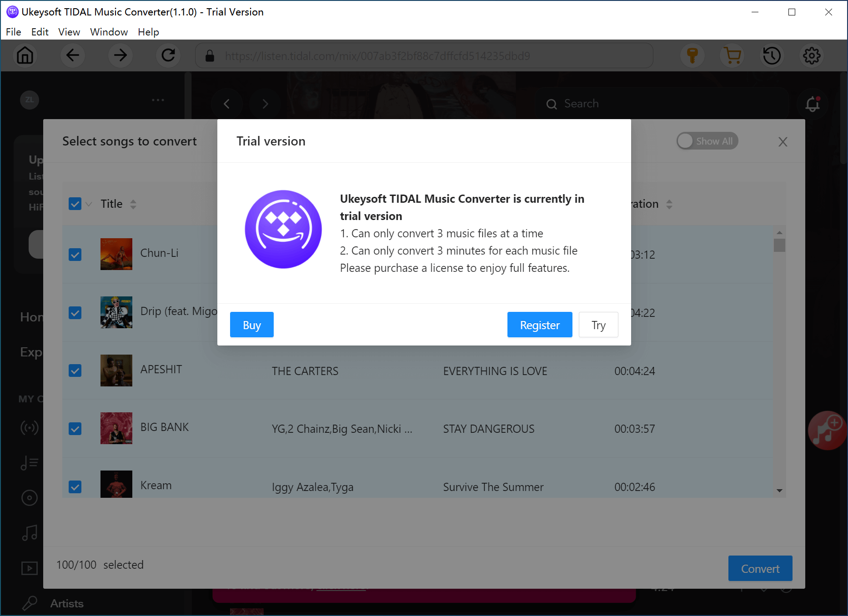Click EVERYTHING IS LOVE album text

[495, 371]
